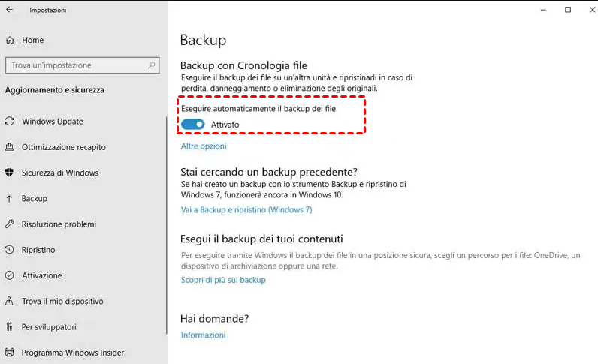This screenshot has height=364, width=598.
Task: Go to Backup e ripristino (Windows 7)
Action: pyautogui.click(x=246, y=210)
